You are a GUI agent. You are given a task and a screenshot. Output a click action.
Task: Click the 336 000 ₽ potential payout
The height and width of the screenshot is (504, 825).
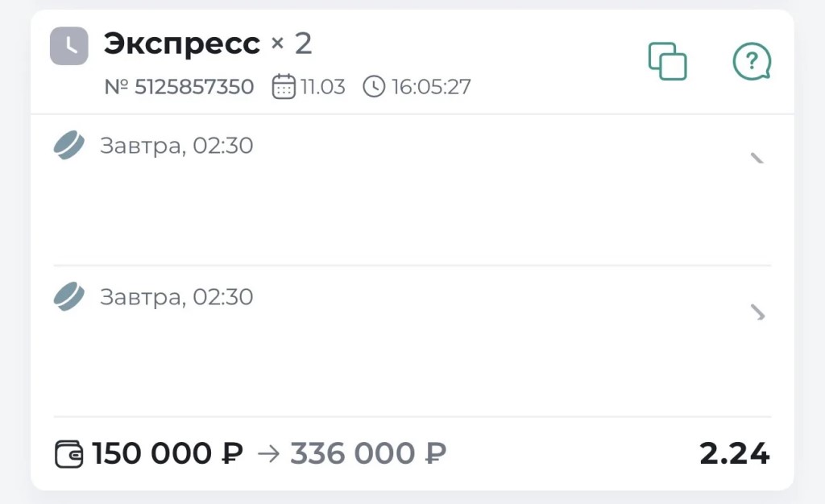click(368, 454)
